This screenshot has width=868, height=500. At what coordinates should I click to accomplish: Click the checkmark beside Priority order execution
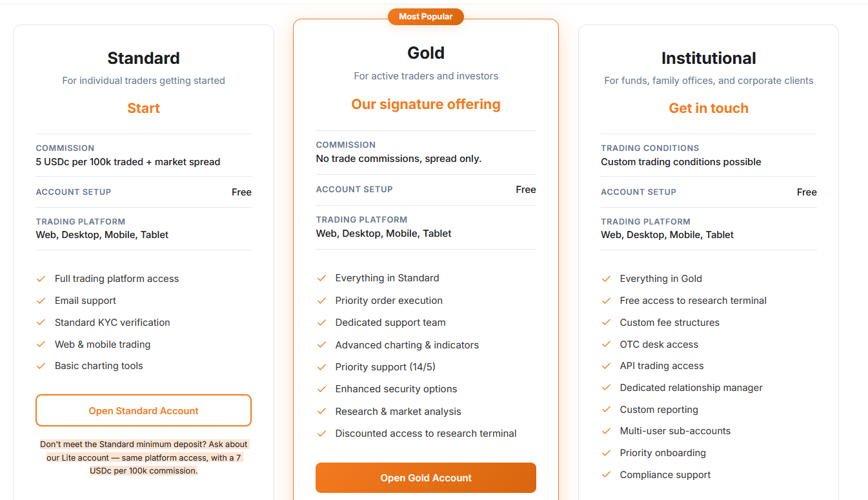click(321, 301)
